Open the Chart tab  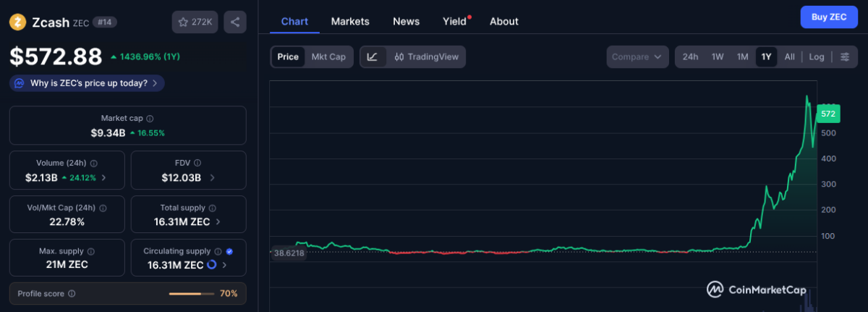[294, 22]
